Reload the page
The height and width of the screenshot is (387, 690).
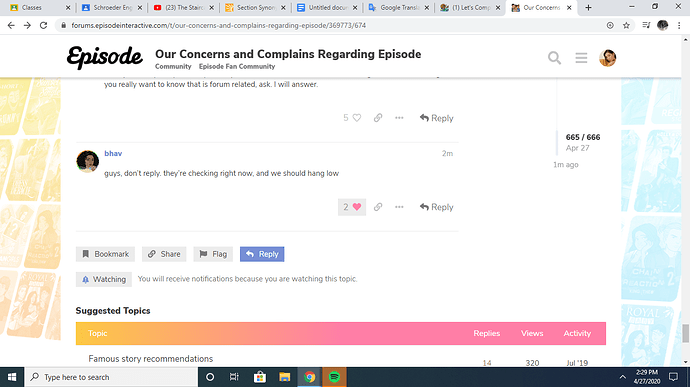pos(43,26)
